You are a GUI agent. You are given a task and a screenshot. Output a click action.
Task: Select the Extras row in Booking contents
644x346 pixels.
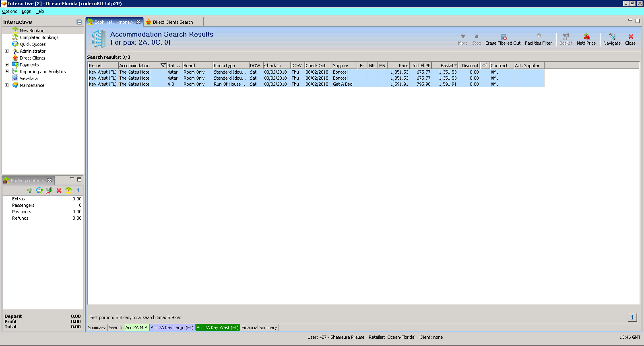tap(43, 199)
